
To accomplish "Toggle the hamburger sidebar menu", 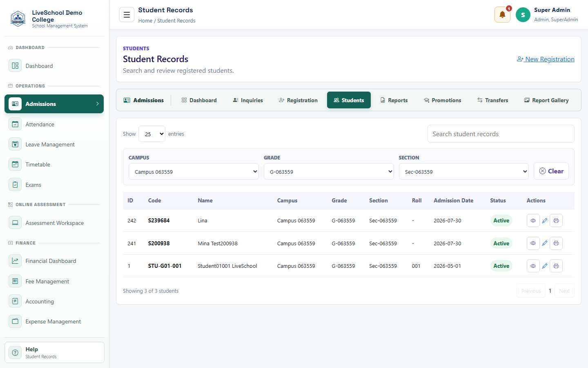I will coord(127,15).
